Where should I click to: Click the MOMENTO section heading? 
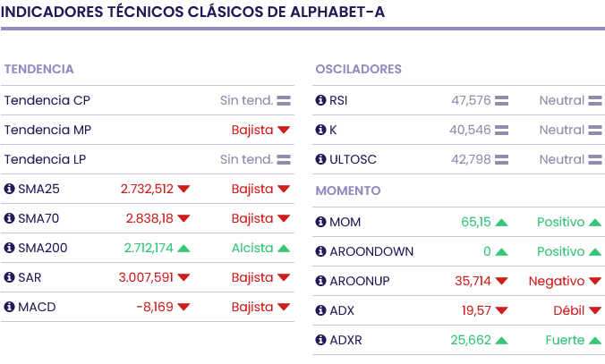[x=348, y=190]
